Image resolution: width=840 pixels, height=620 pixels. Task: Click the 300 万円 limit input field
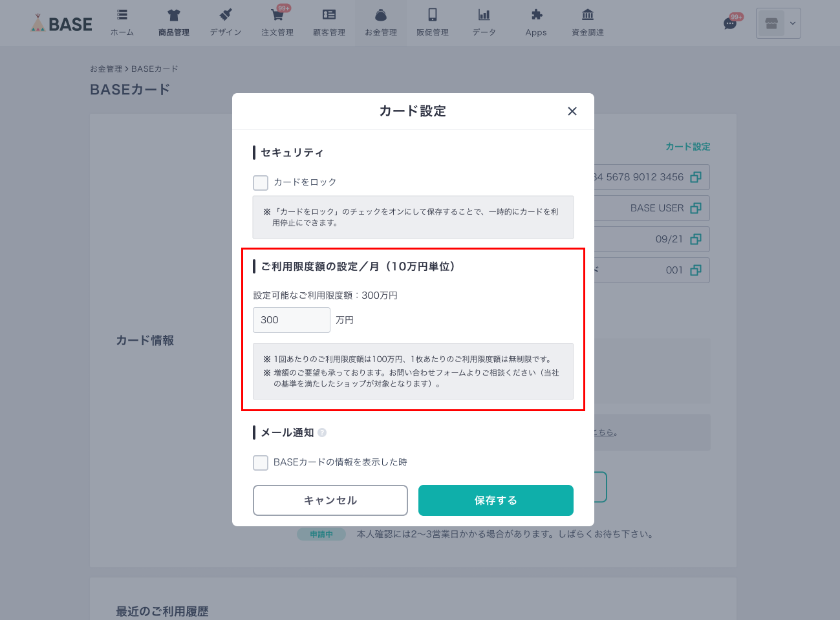pos(292,320)
